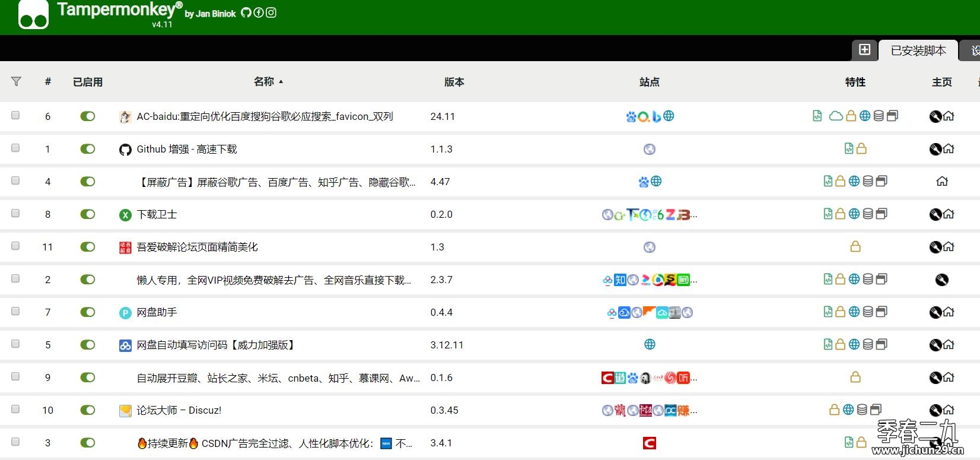Sort by the 已启用 column header
The width and height of the screenshot is (980, 460).
coord(88,82)
